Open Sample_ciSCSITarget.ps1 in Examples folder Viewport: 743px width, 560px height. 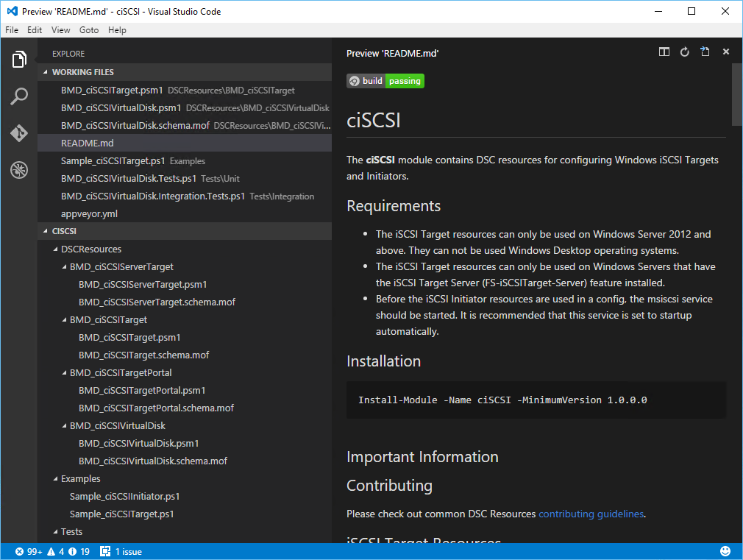(x=185, y=514)
